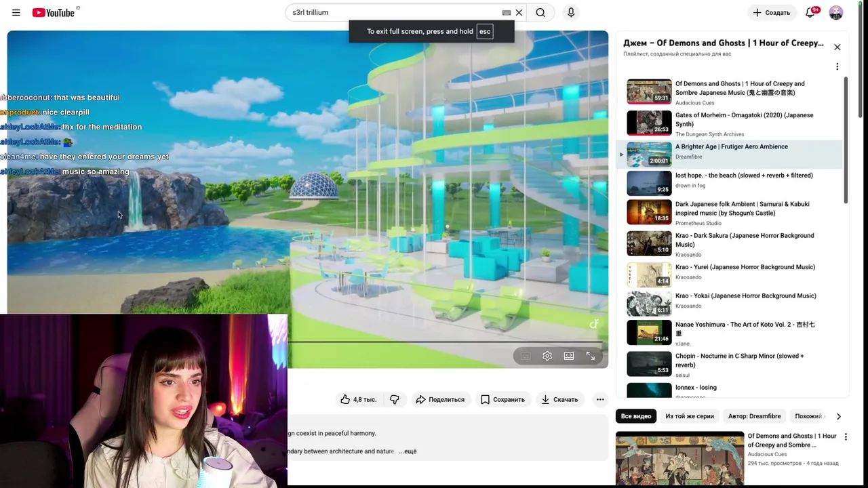
Task: Play Krao - Dark Sakura from playlist
Action: (729, 244)
